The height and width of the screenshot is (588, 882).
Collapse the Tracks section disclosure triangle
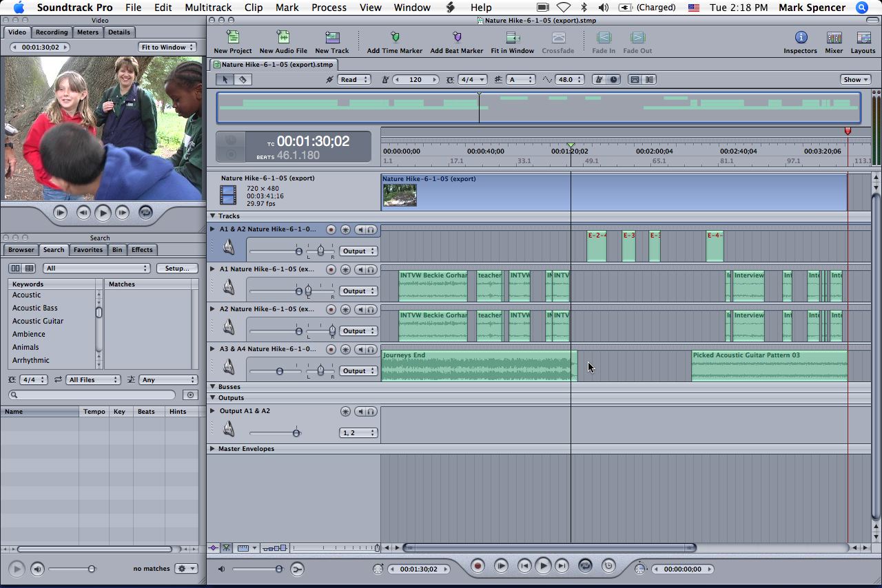(213, 216)
